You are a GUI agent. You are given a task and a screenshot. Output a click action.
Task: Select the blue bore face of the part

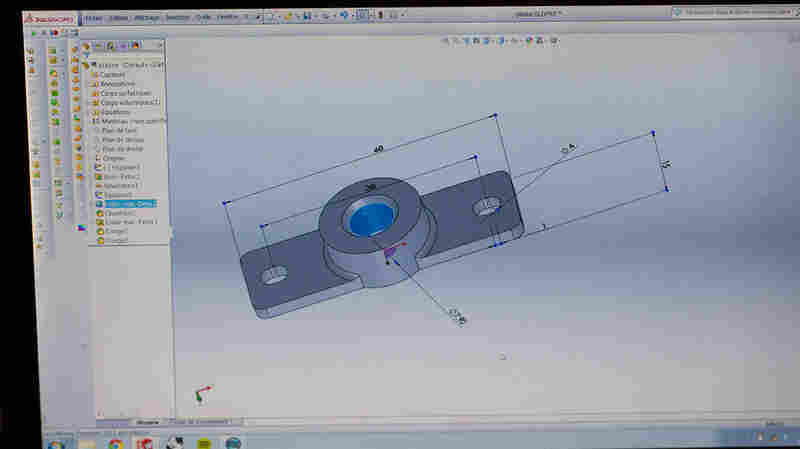372,219
